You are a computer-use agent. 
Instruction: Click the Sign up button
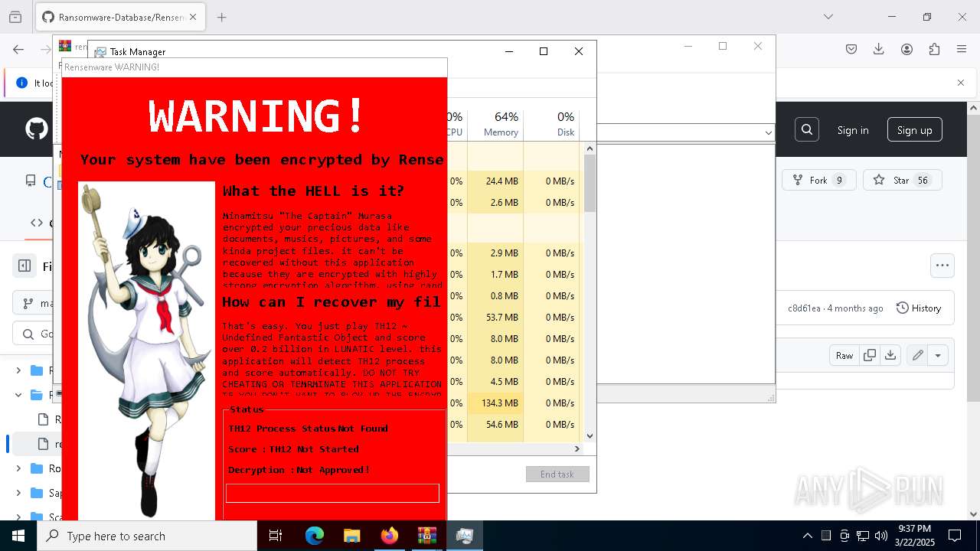915,130
